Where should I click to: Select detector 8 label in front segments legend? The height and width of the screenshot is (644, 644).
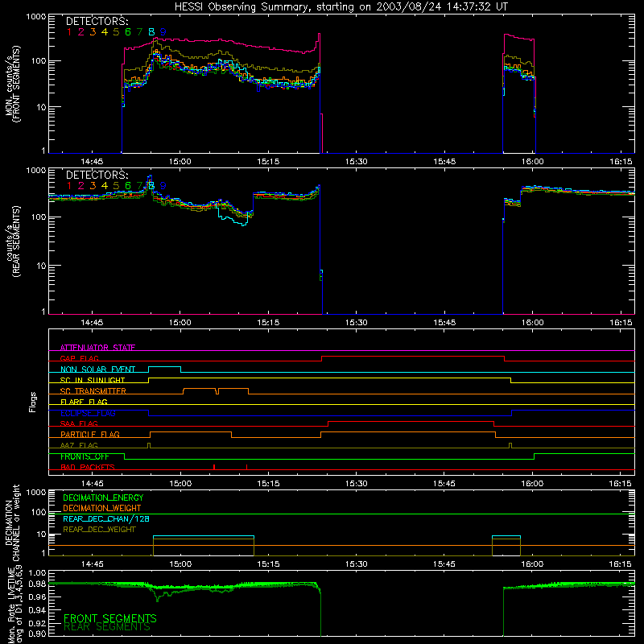tap(151, 32)
